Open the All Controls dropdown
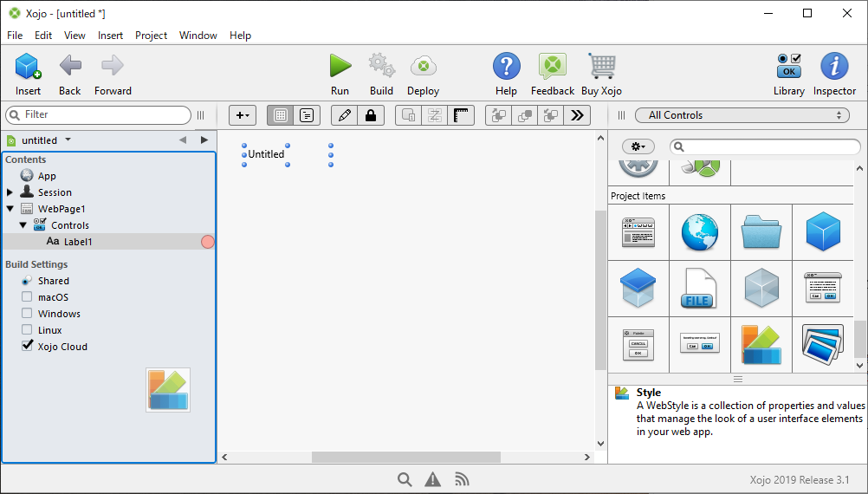868x494 pixels. coord(742,115)
